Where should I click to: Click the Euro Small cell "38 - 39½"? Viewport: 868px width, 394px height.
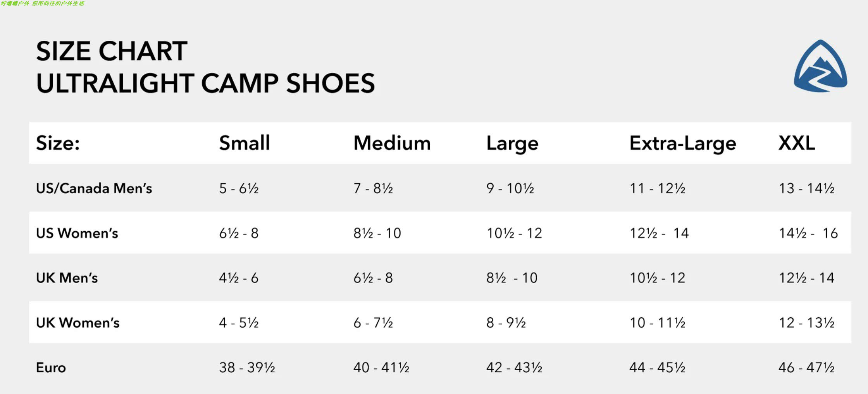(247, 367)
